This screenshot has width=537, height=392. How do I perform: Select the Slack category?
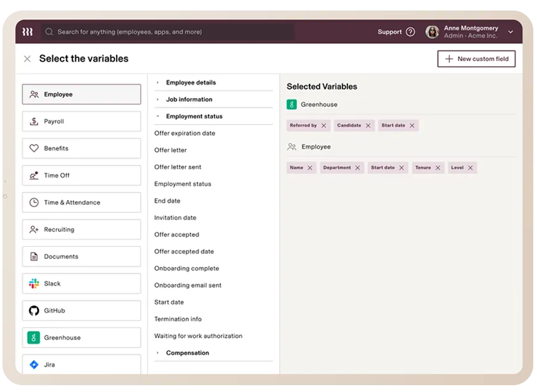click(81, 283)
